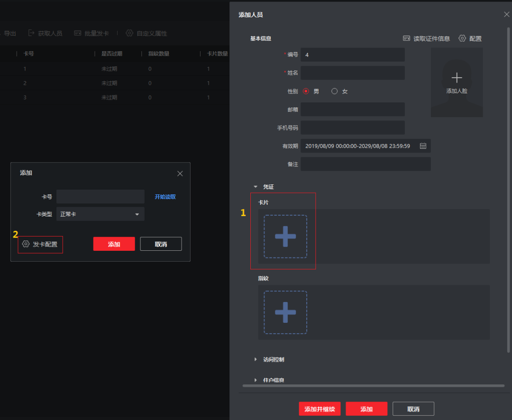Click the add face plus icon
Viewport: 512px width, 420px height.
click(x=457, y=78)
